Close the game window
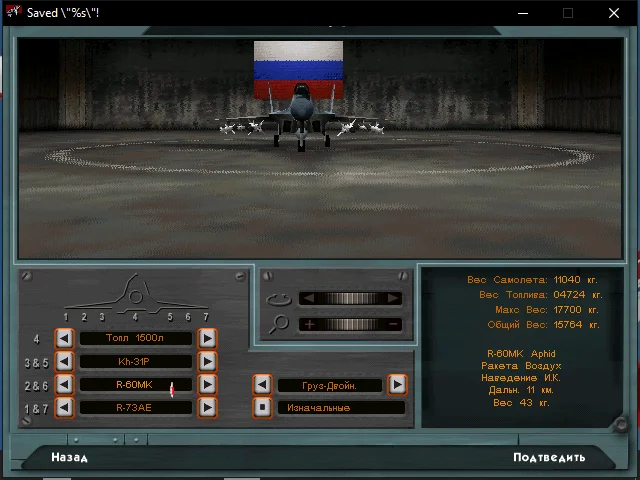 coord(614,13)
